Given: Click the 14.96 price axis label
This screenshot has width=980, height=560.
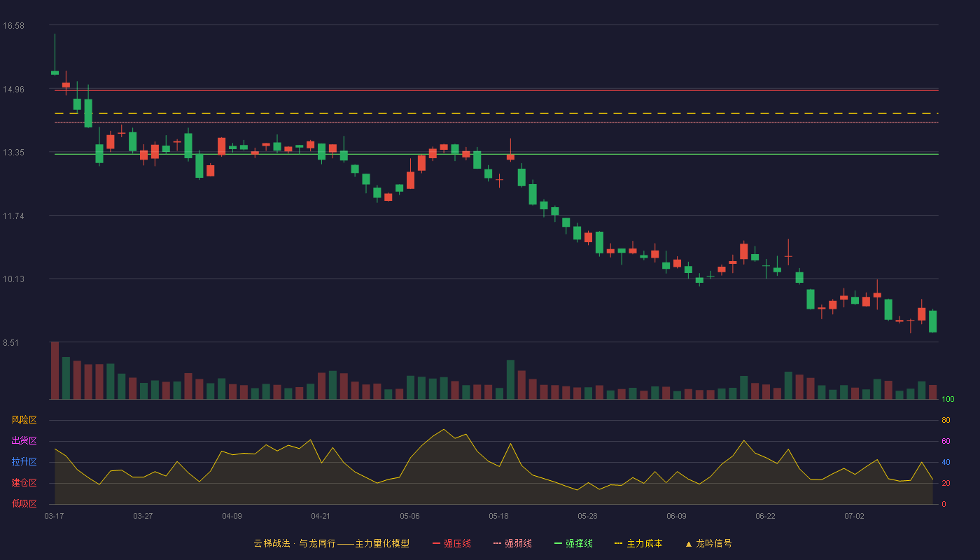Looking at the screenshot, I should pyautogui.click(x=13, y=90).
